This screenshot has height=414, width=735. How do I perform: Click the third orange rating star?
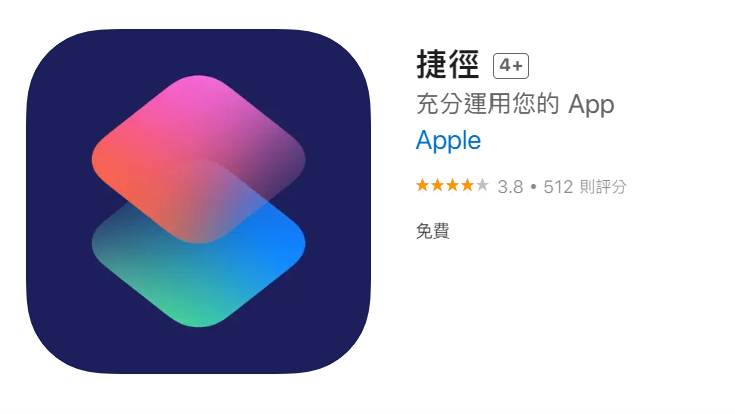coord(452,186)
